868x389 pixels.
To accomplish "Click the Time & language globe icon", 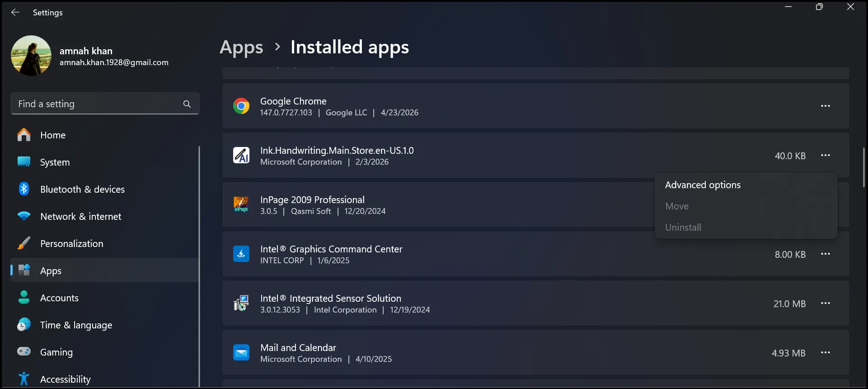I will (24, 324).
